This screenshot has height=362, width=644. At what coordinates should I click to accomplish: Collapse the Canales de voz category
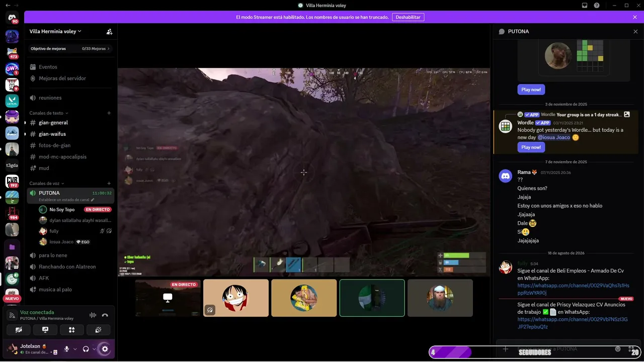pos(47,184)
